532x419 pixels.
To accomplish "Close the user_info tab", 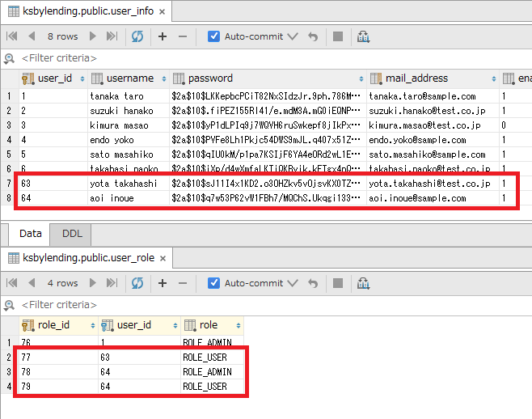I will pos(163,12).
